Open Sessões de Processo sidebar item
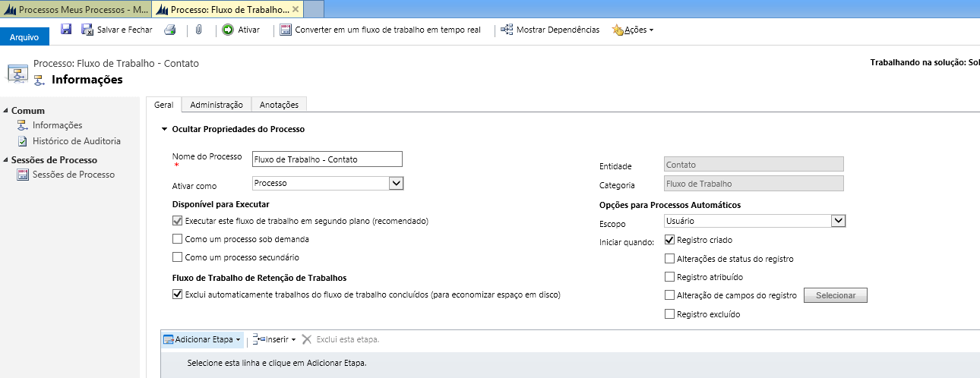 tap(73, 175)
